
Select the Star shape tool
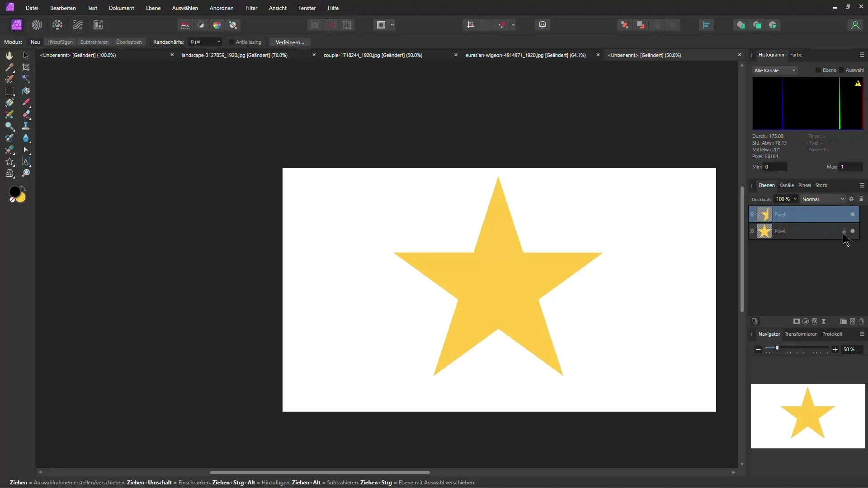[9, 161]
